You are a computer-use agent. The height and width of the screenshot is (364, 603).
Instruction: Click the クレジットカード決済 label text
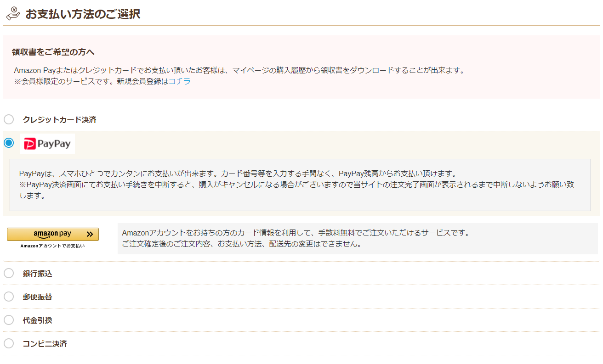point(60,120)
